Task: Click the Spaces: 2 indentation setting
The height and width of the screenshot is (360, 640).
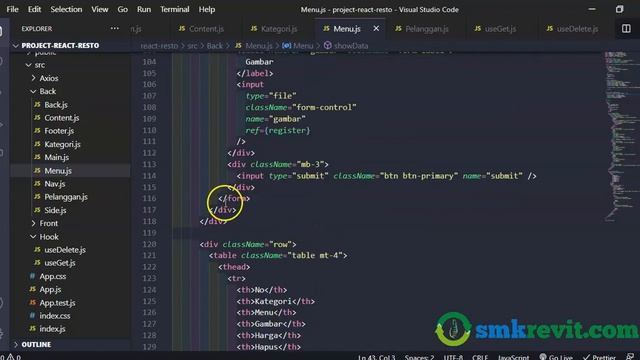Action: tap(419, 357)
